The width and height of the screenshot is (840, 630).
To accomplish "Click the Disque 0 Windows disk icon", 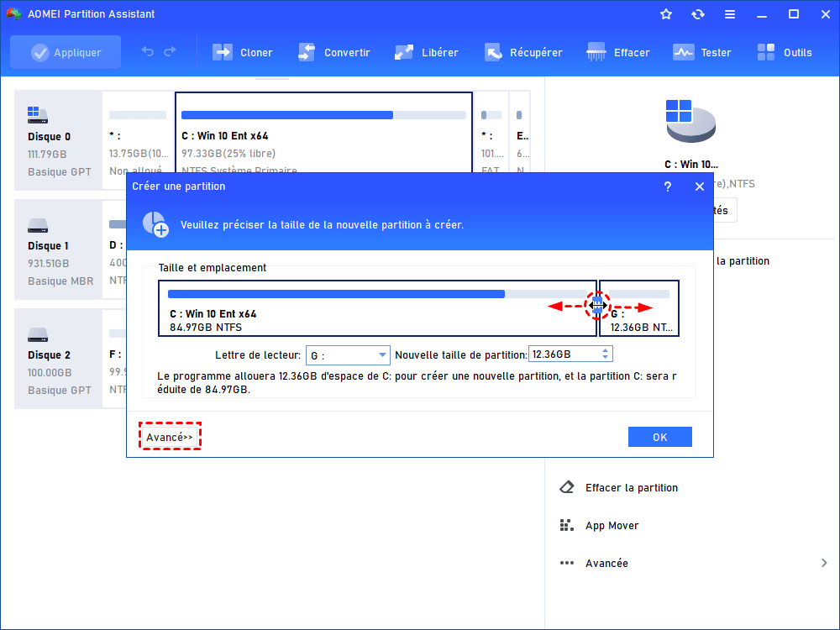I will 38,114.
